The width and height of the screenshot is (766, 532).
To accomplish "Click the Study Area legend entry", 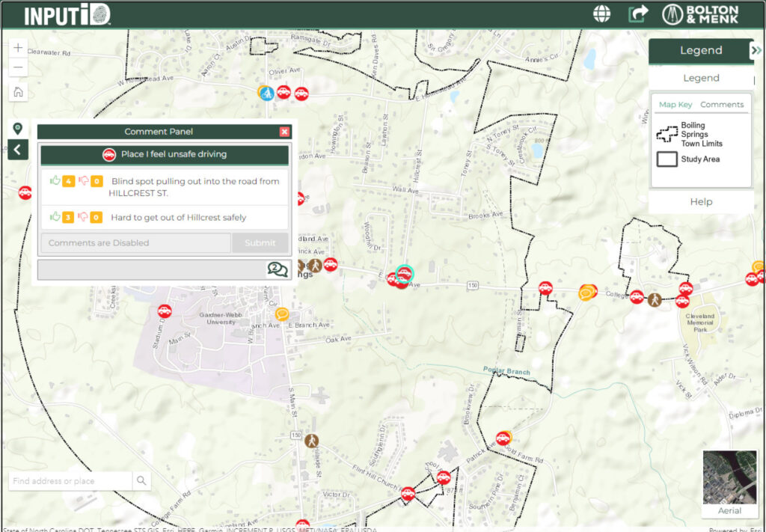I will tap(688, 159).
